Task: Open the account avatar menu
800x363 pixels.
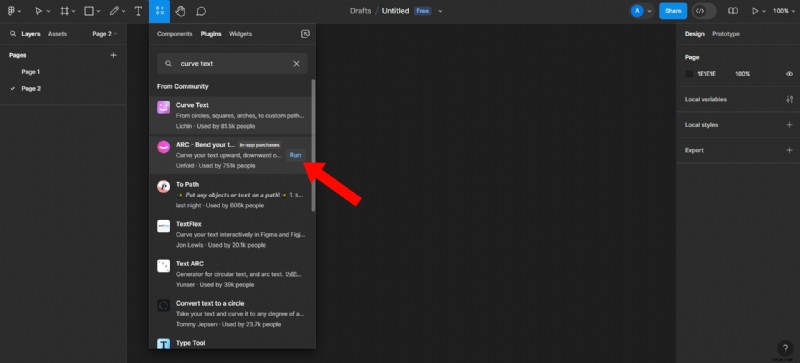Action: pyautogui.click(x=642, y=11)
